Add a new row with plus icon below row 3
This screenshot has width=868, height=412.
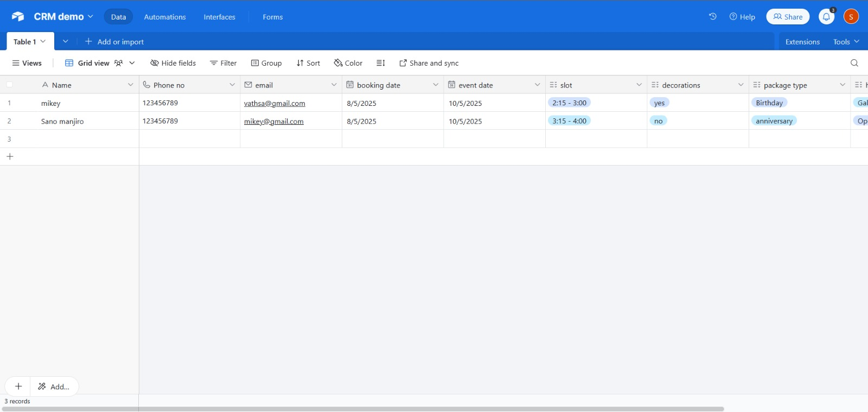coord(10,156)
